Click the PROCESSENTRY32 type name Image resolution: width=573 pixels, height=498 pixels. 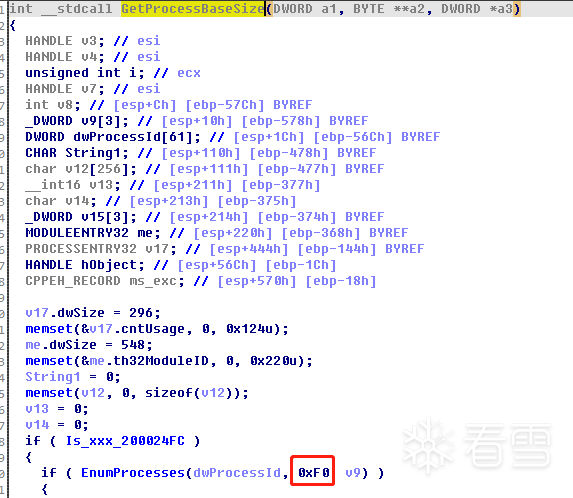point(81,249)
